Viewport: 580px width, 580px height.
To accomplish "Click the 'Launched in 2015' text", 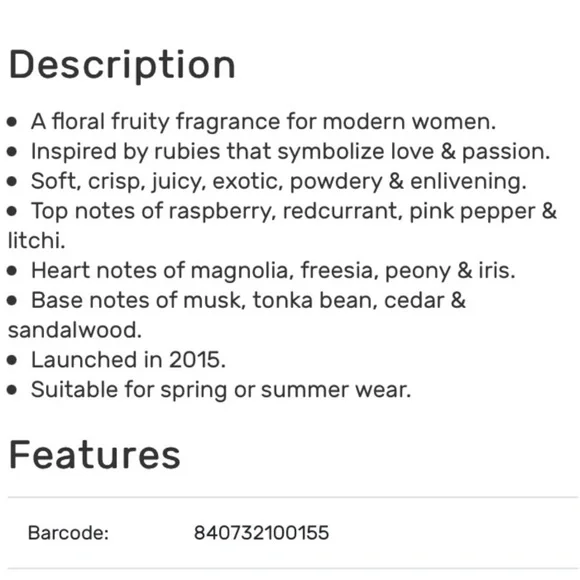I will click(x=128, y=360).
